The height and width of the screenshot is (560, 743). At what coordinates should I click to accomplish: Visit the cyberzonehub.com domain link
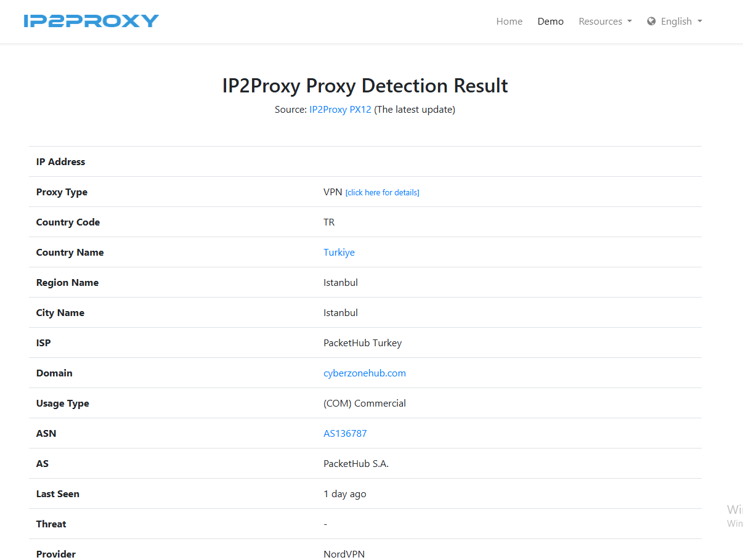pos(365,373)
